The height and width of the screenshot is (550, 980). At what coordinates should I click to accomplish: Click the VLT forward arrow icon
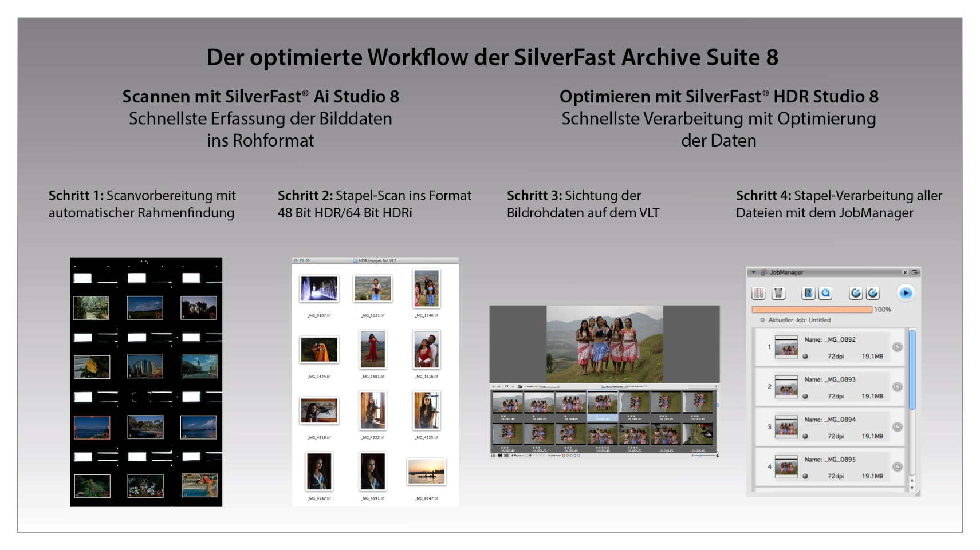[499, 387]
